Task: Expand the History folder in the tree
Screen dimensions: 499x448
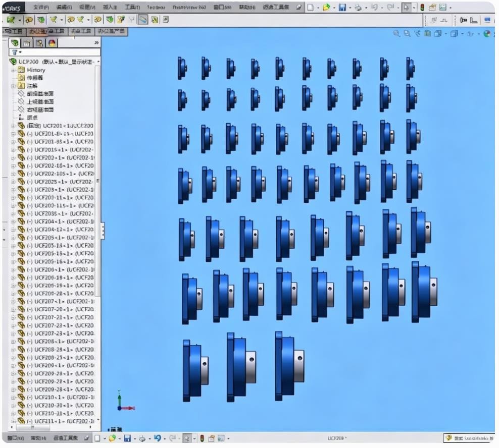Action: coord(13,70)
